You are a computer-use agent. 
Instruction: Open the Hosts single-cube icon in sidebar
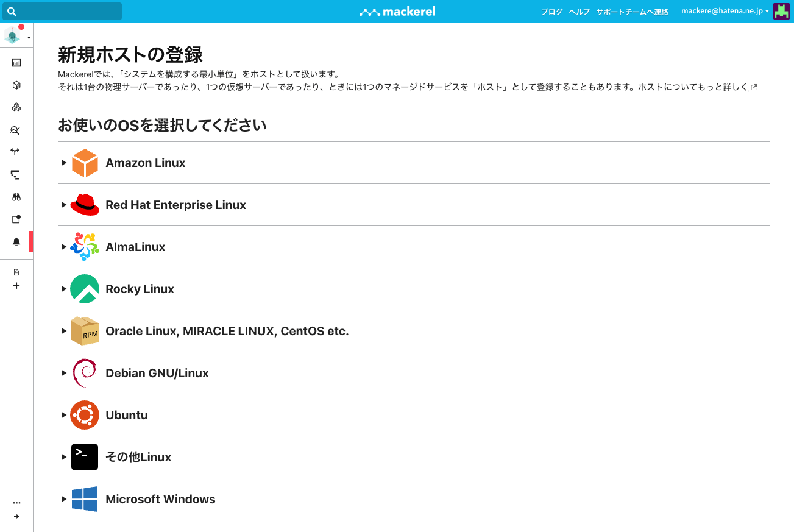click(x=16, y=85)
